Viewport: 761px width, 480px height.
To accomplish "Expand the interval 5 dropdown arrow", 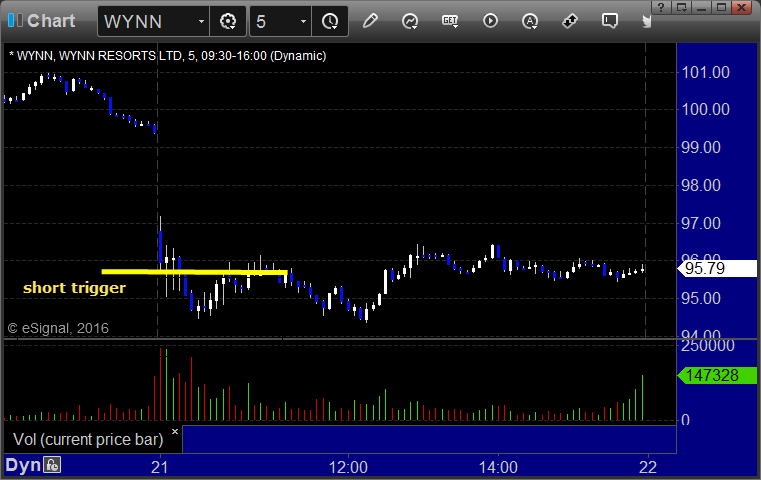I will tap(303, 22).
